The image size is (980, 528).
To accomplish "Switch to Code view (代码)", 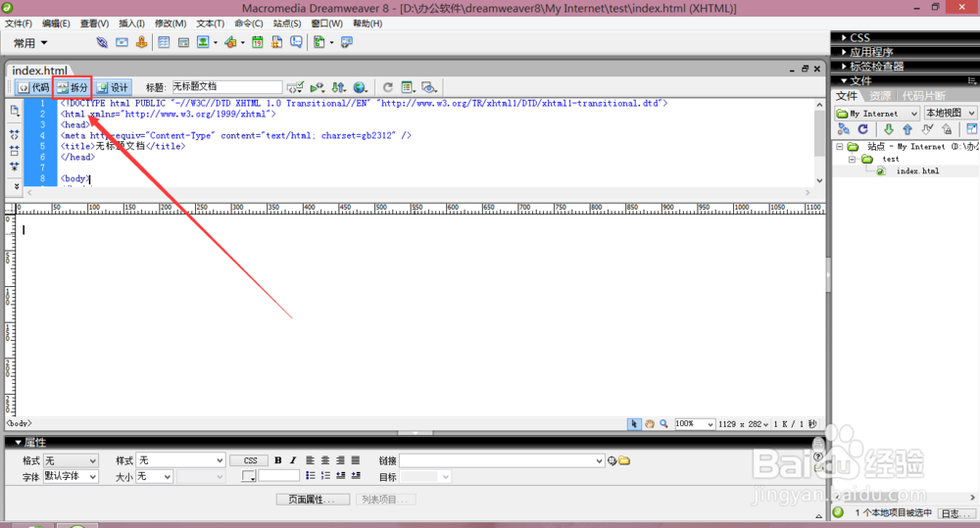I will [x=33, y=87].
